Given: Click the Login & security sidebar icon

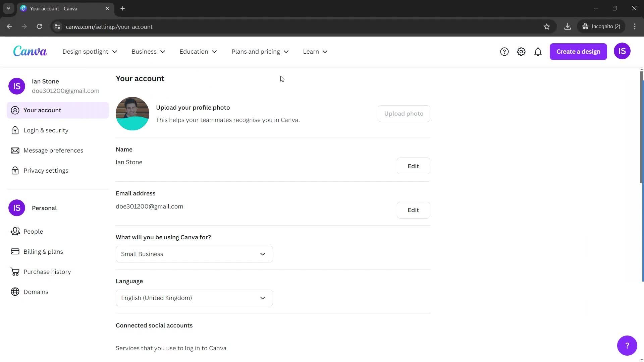Looking at the screenshot, I should pos(15,130).
